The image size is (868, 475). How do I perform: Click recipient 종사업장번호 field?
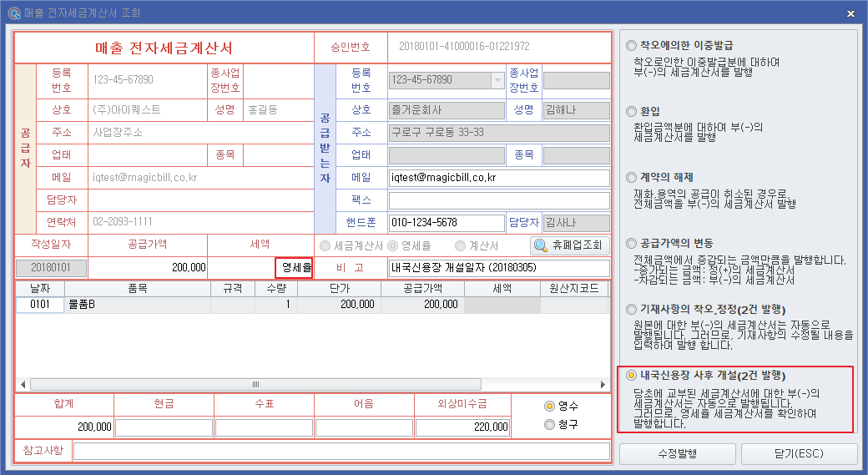(x=576, y=80)
